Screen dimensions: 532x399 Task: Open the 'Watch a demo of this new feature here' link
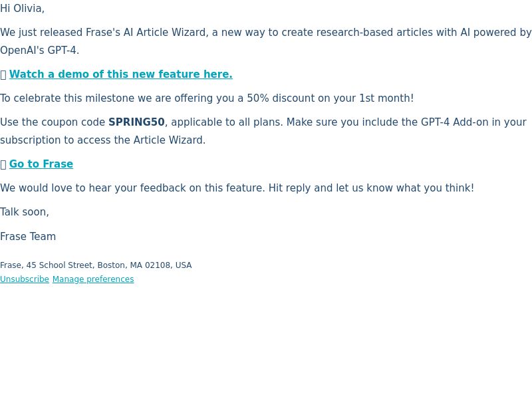pyautogui.click(x=121, y=74)
